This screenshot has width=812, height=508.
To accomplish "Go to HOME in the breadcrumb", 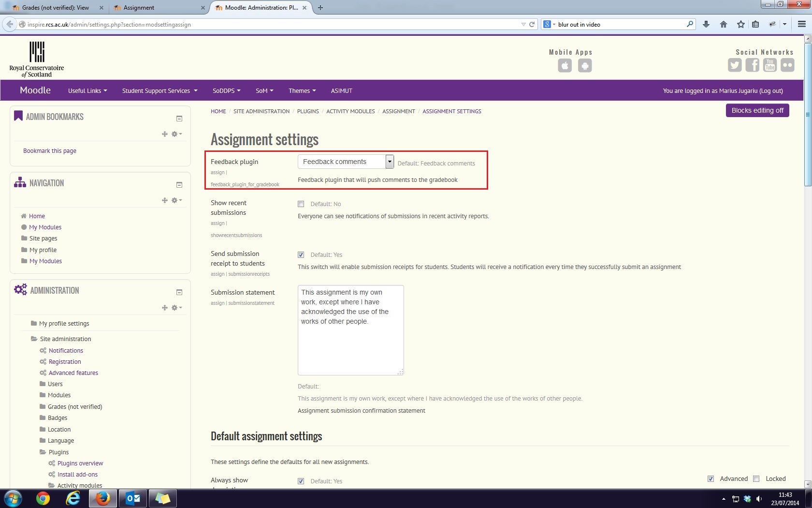I will coord(218,111).
